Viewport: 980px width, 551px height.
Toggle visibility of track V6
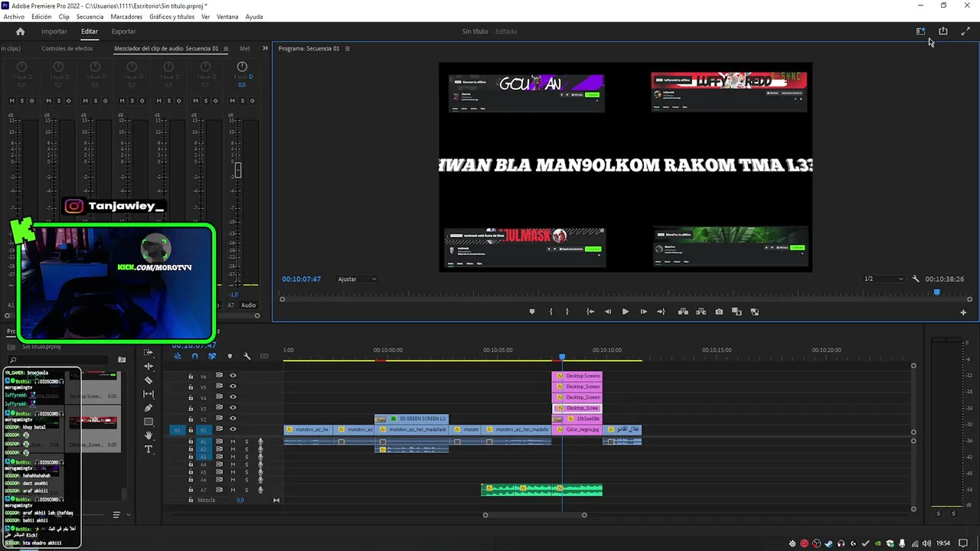(233, 376)
